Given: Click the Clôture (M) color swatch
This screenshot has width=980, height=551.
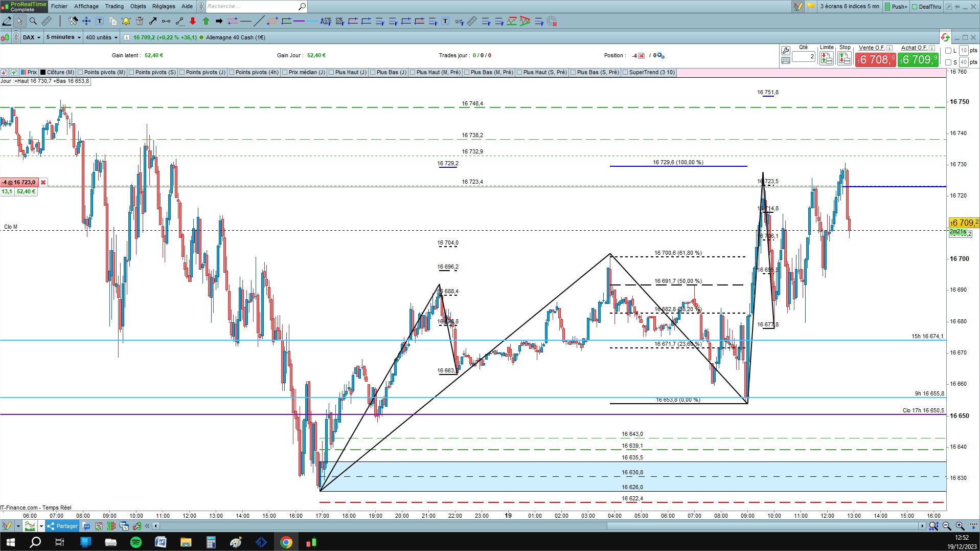Looking at the screenshot, I should pyautogui.click(x=43, y=73).
